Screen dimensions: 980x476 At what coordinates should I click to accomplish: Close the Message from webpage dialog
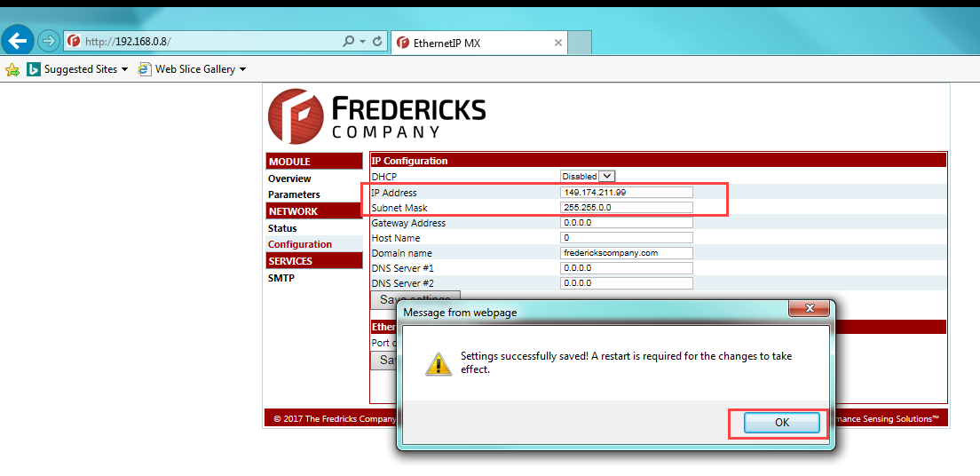[809, 308]
